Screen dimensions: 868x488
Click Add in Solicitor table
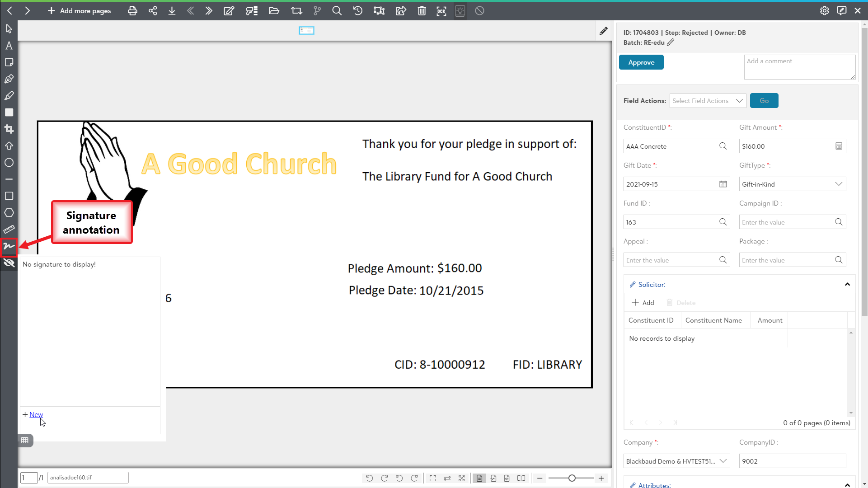click(643, 303)
